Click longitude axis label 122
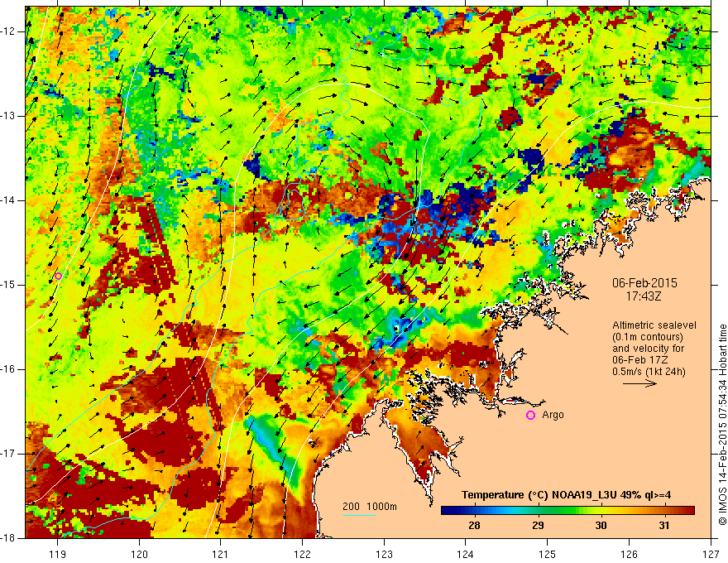The width and height of the screenshot is (728, 563). pos(302,554)
